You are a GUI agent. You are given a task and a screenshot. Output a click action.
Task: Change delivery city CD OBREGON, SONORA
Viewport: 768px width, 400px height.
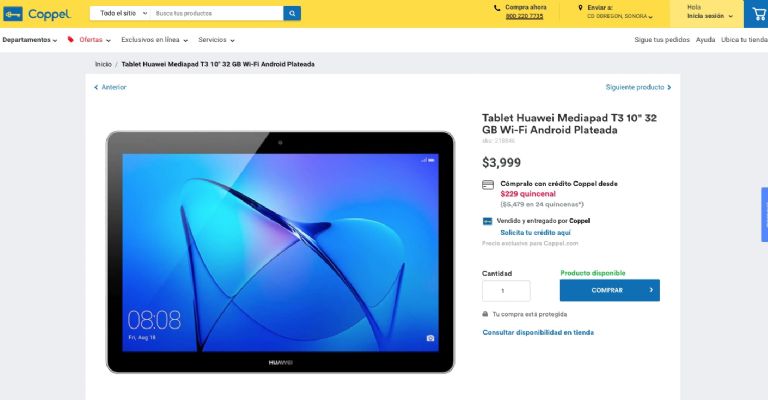(620, 16)
